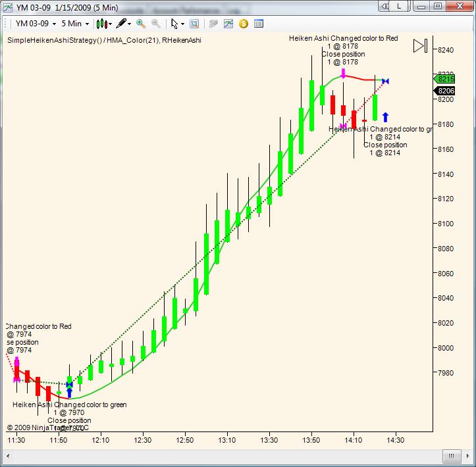The height and width of the screenshot is (467, 476).
Task: Select the pointer cursor tool
Action: coord(174,24)
